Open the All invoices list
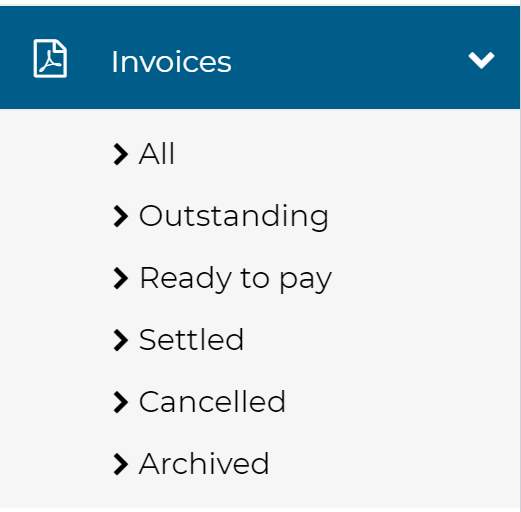 [157, 154]
